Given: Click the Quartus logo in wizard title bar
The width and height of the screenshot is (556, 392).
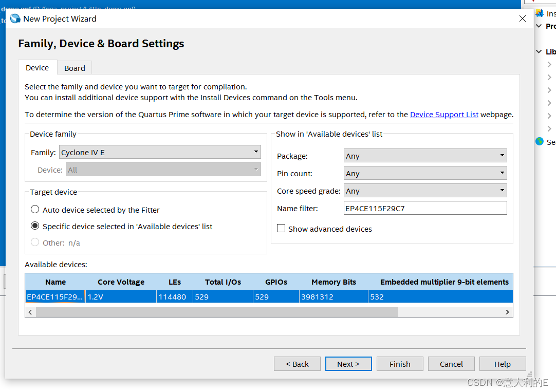Looking at the screenshot, I should coord(15,19).
